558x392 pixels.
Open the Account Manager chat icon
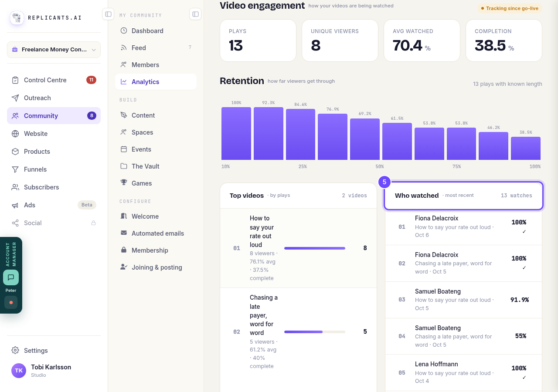11,277
